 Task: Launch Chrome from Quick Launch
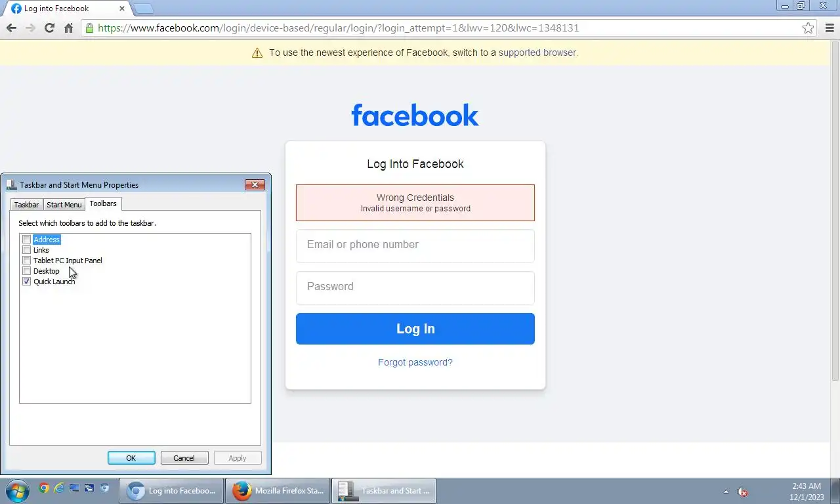tap(44, 488)
